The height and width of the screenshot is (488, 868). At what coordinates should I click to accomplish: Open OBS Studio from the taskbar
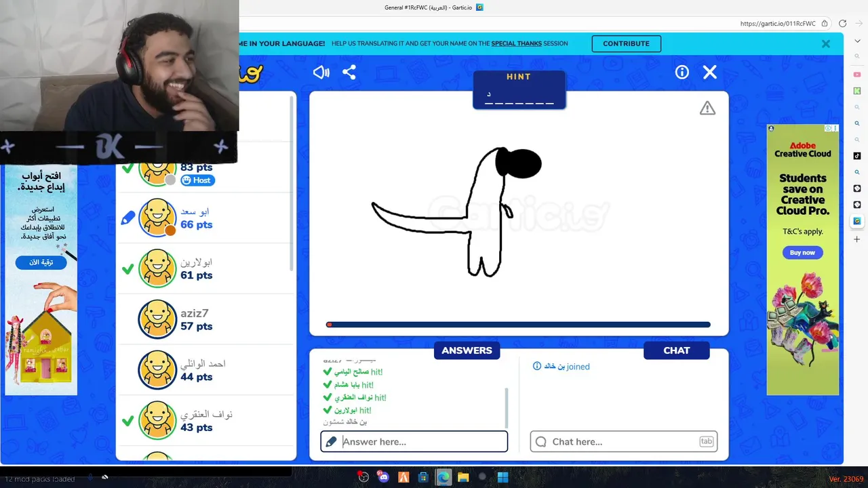point(363,477)
